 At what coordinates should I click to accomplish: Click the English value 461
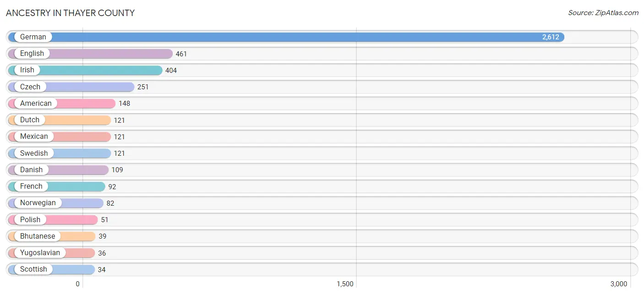point(181,54)
